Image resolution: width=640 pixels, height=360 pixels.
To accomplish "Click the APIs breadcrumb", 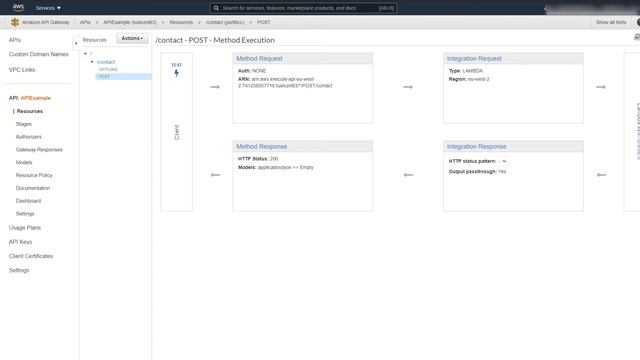I will (85, 22).
